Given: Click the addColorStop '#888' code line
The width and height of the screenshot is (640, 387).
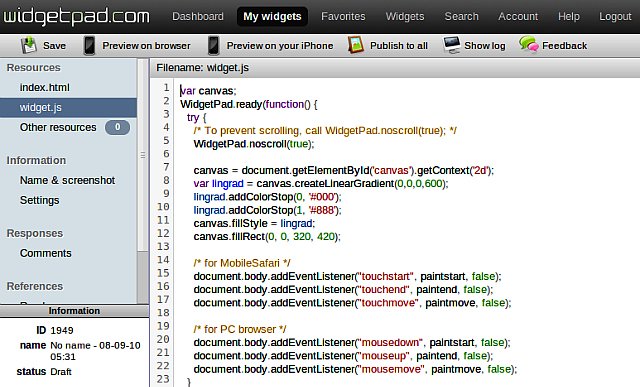Looking at the screenshot, I should (267, 210).
